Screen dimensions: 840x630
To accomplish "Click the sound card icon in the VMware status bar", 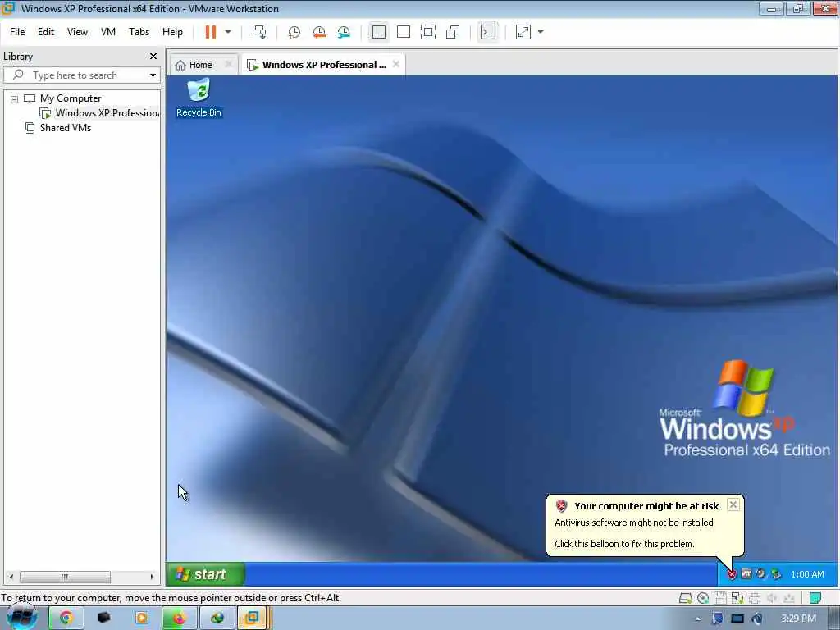I will pos(771,598).
